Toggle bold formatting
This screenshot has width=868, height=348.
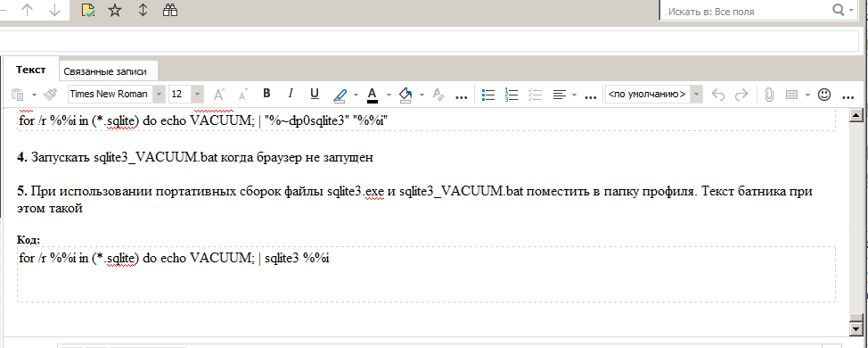click(x=266, y=94)
